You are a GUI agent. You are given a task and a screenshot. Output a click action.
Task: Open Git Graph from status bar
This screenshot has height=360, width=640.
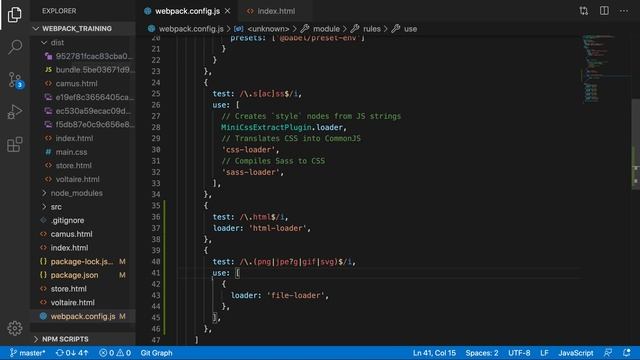click(156, 353)
